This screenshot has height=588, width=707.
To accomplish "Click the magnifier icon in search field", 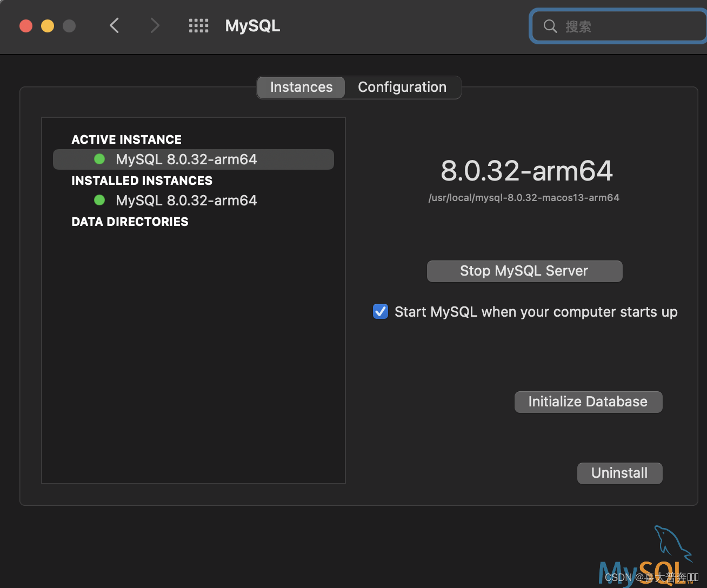I will (x=550, y=26).
